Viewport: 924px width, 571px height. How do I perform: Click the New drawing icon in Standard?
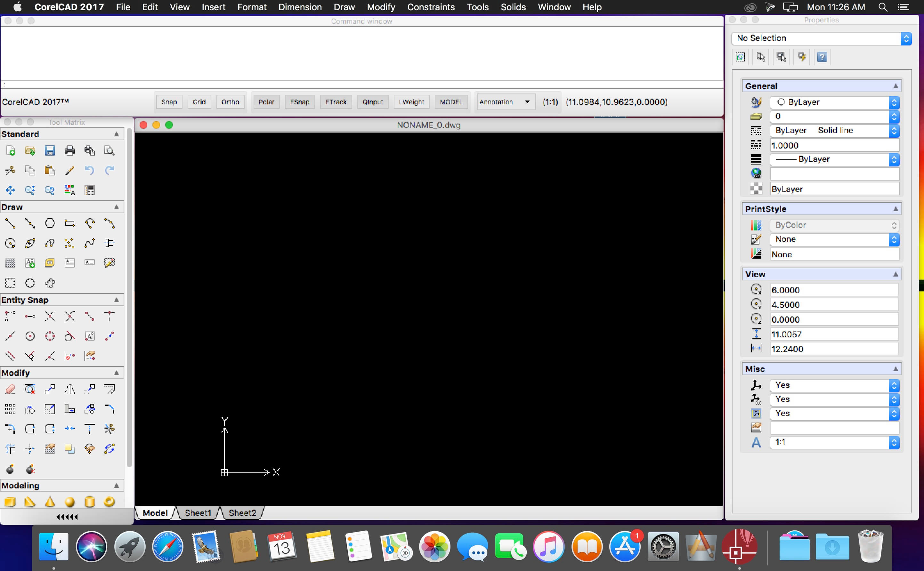[11, 151]
